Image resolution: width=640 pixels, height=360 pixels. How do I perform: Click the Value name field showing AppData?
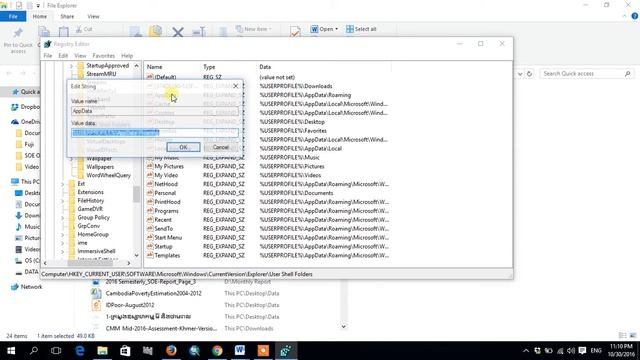[155, 111]
